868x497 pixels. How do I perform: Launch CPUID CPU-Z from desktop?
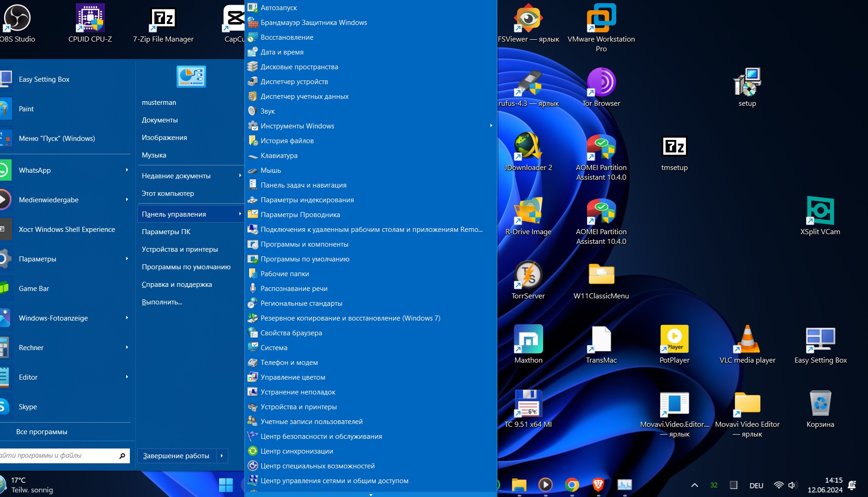coord(90,19)
